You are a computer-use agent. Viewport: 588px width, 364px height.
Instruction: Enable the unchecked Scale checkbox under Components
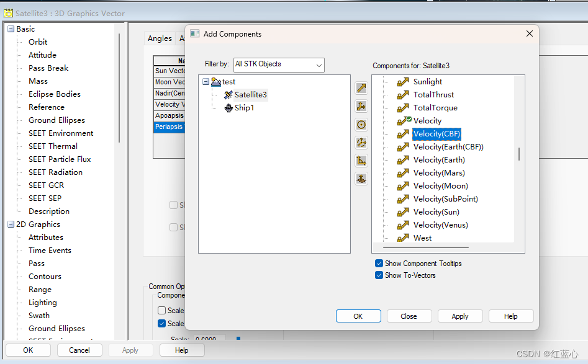[162, 311]
